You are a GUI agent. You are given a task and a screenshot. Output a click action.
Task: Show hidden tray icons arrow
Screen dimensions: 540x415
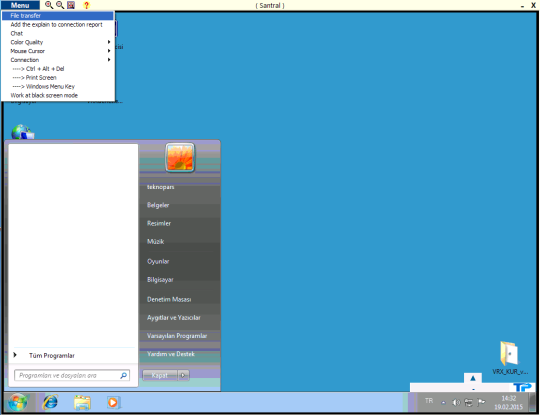click(x=444, y=402)
